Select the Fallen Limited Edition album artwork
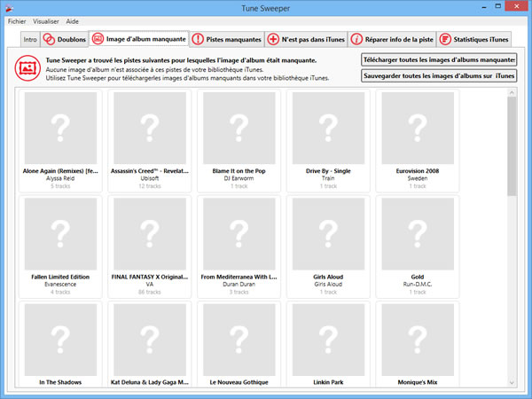 click(60, 234)
